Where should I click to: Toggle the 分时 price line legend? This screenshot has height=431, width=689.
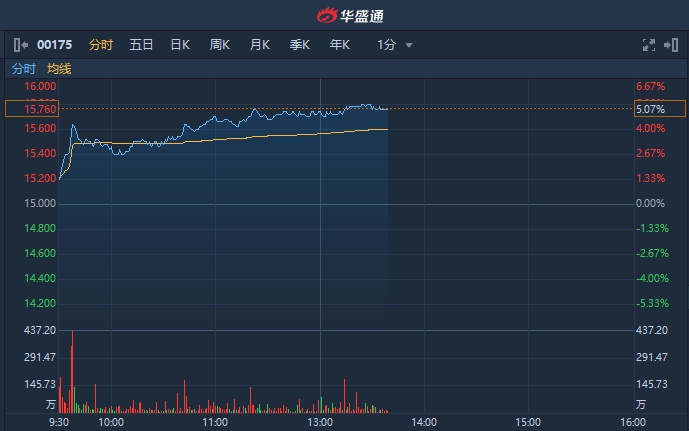click(23, 69)
